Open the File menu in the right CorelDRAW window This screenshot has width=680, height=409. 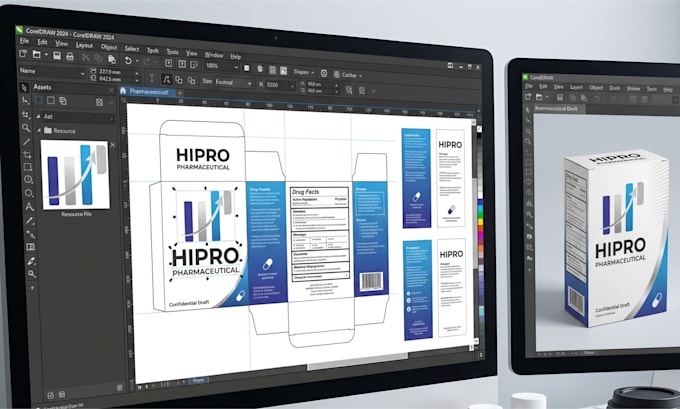click(x=529, y=86)
